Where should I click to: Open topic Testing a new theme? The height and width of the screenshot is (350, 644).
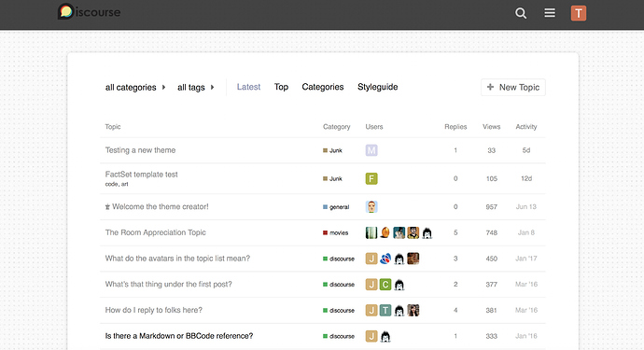tap(140, 150)
